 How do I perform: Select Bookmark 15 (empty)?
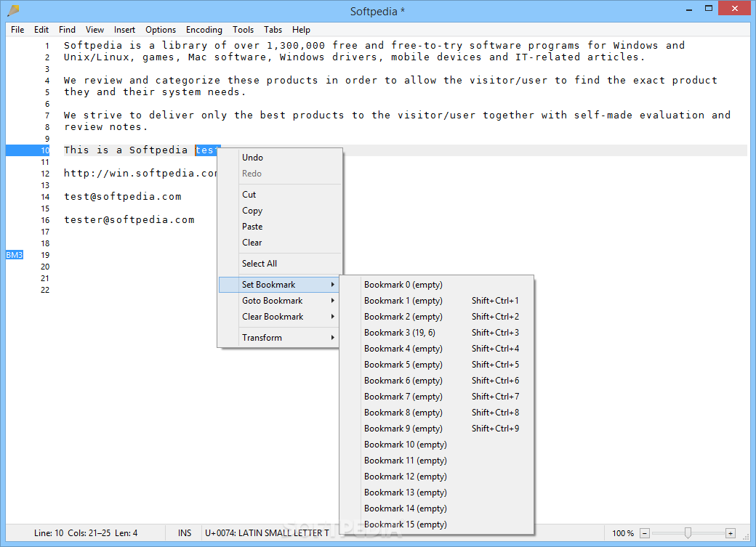point(437,524)
